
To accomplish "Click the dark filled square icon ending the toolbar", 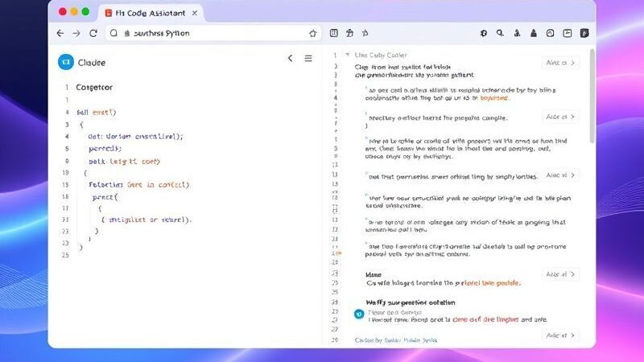I will [x=584, y=33].
